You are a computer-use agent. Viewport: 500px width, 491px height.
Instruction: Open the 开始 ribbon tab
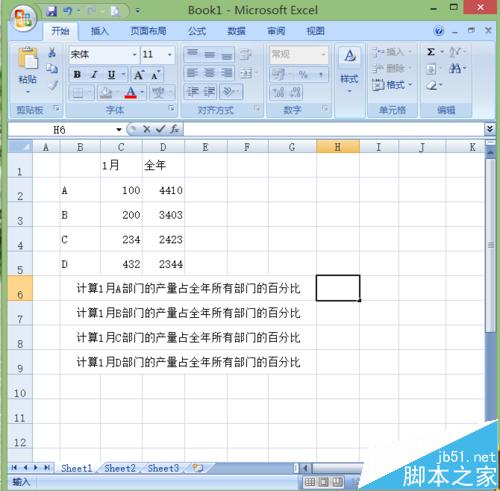click(x=60, y=31)
